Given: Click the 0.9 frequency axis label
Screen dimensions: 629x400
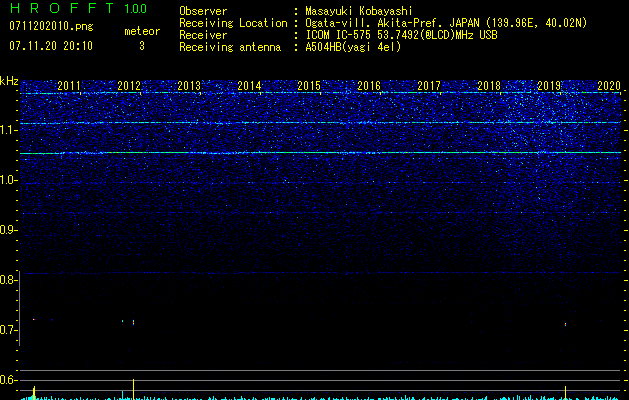Looking at the screenshot, I should pyautogui.click(x=8, y=230).
